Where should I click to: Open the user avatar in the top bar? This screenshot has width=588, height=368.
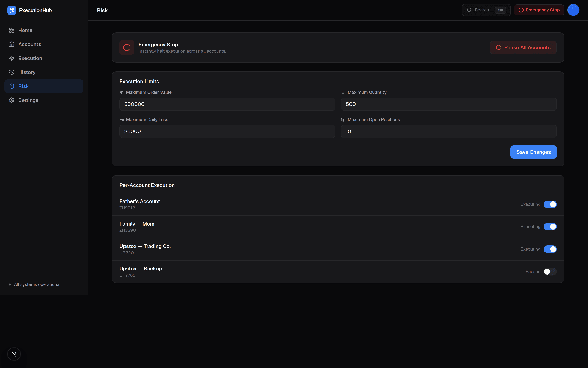tap(573, 10)
